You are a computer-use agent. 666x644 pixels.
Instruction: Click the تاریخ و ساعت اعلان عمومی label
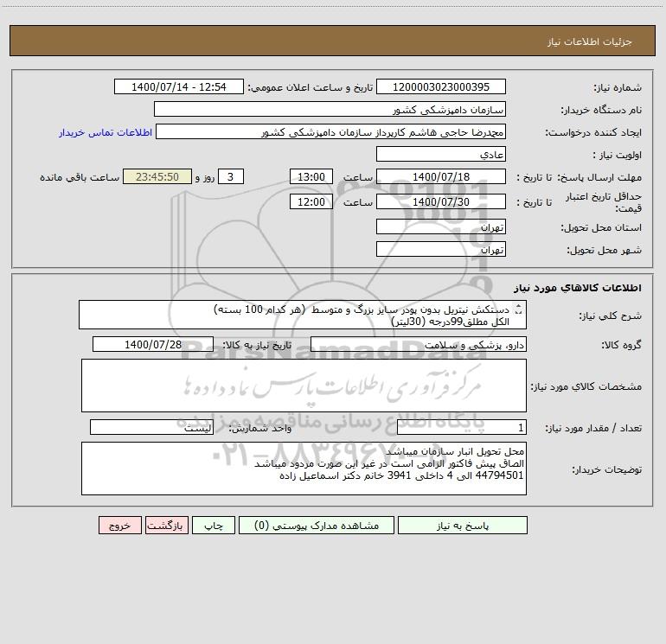point(310,88)
